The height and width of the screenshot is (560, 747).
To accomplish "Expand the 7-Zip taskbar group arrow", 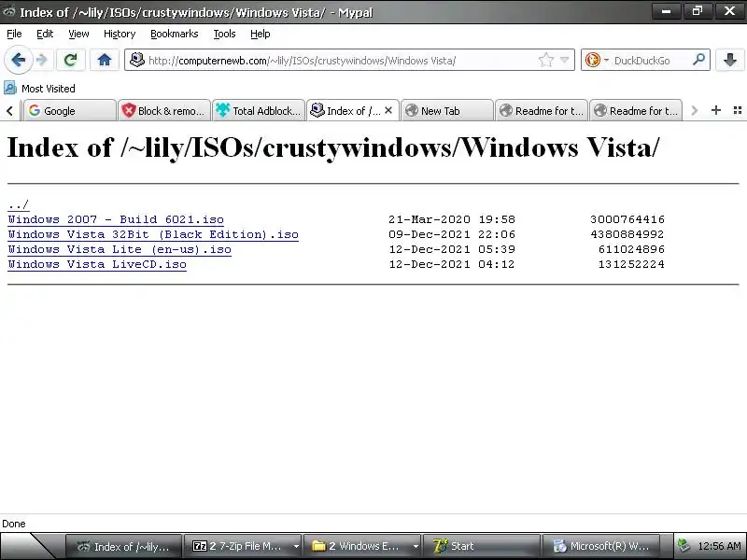I will 296,546.
